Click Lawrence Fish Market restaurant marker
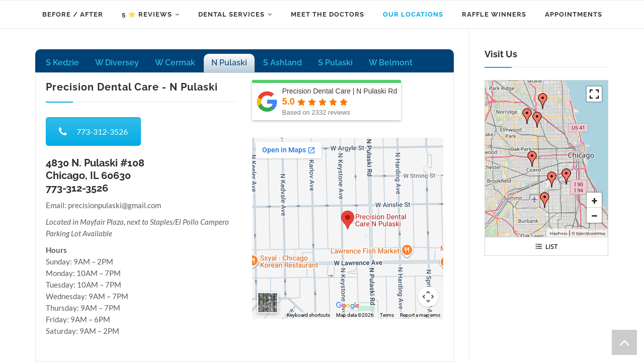Viewport: 644px width, 362px height. point(407,250)
